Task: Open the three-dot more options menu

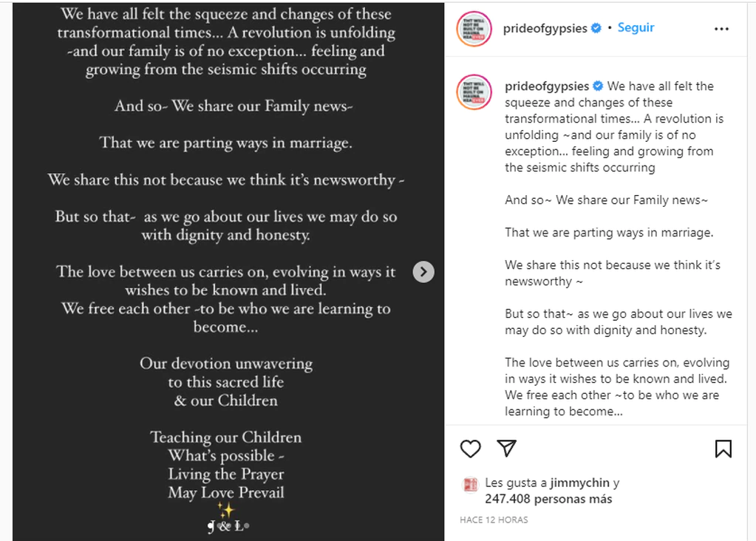Action: coord(721,29)
